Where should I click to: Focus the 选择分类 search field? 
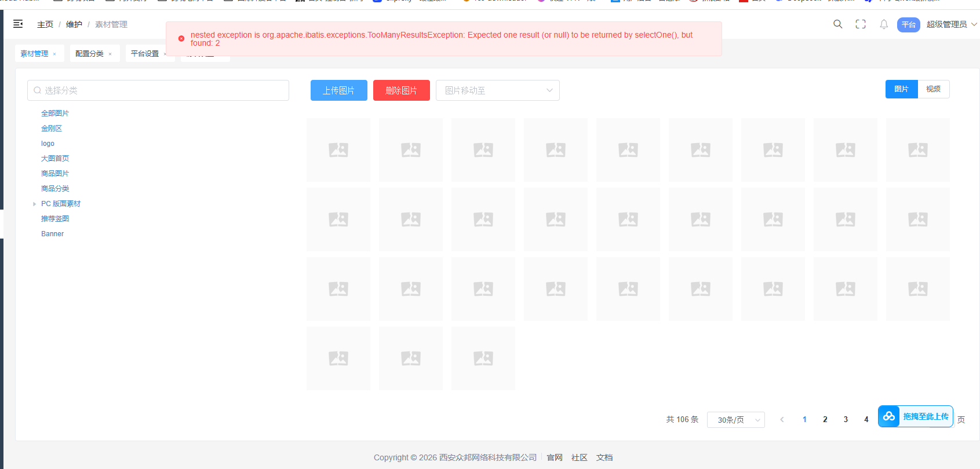pos(158,90)
